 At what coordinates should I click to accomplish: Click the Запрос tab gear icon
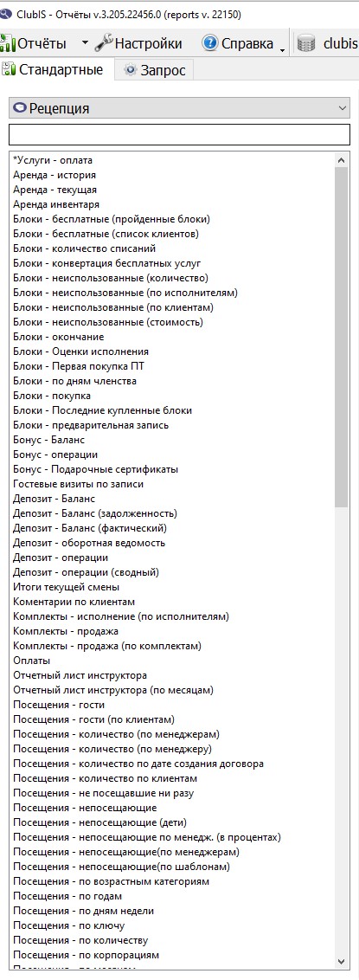(130, 70)
